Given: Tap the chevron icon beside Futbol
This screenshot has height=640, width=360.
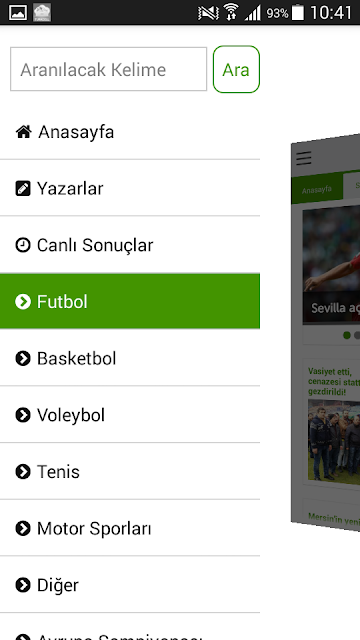Looking at the screenshot, I should coord(23,302).
